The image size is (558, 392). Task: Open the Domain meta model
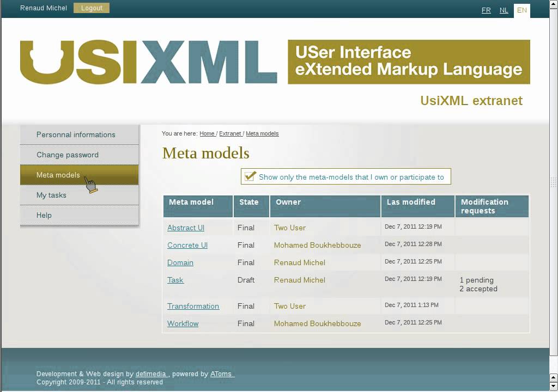(x=180, y=262)
